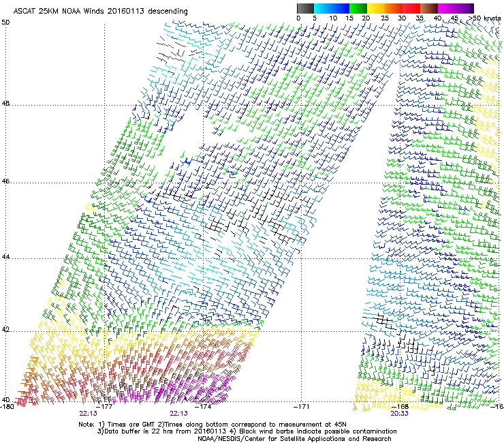The height and width of the screenshot is (443, 504).
Task: Click the 'Times are GMT' note line
Action: [x=212, y=425]
